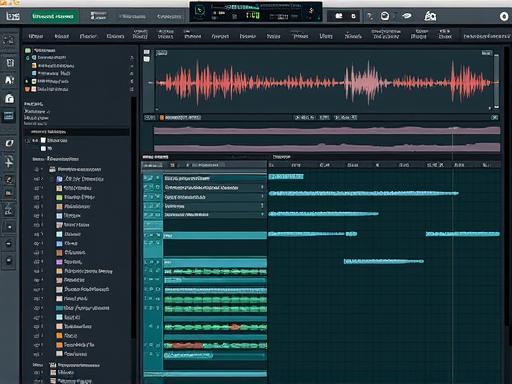Click the upper pink overview lane

coord(327,130)
